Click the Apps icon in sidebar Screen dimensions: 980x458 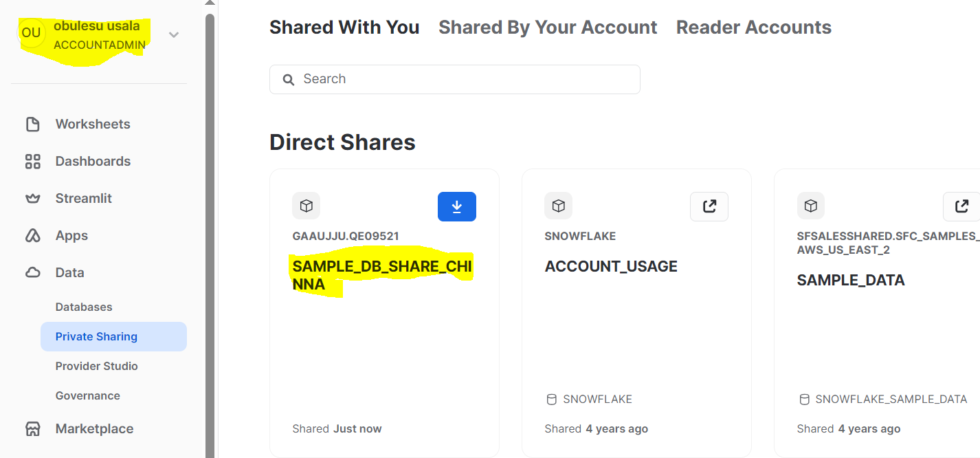32,236
